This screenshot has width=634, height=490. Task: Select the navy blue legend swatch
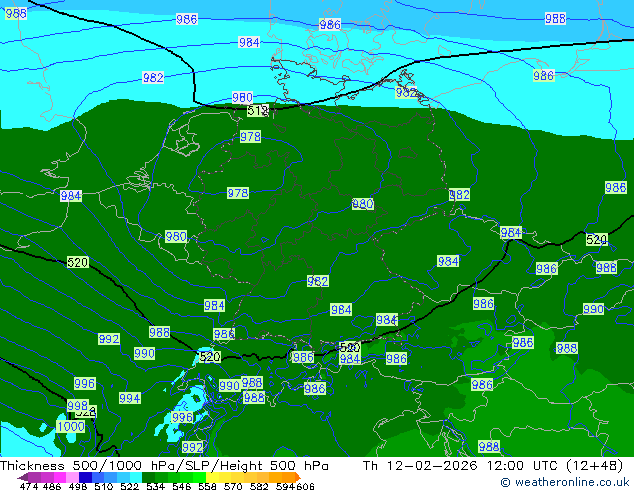85,477
